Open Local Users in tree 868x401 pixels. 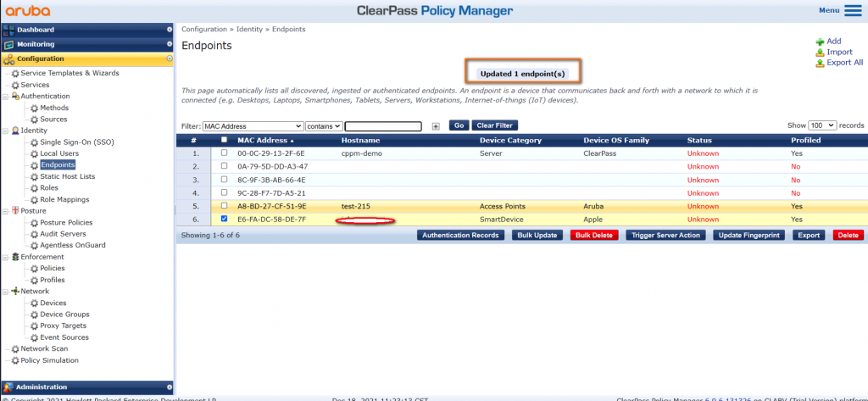(x=59, y=153)
